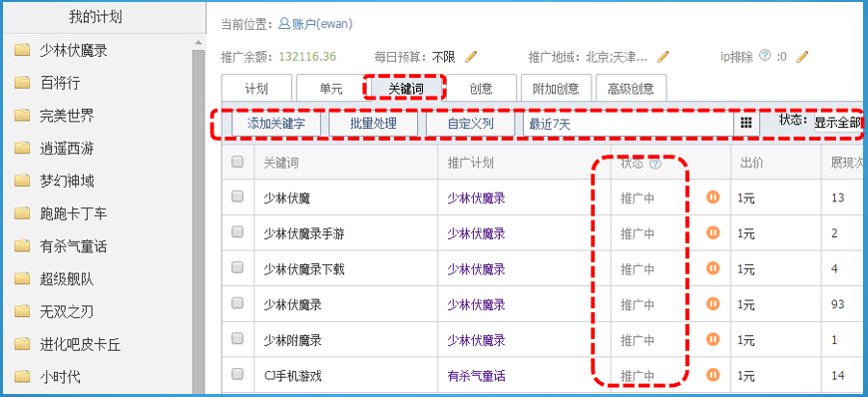Switch to the 单元 tab

(x=331, y=88)
